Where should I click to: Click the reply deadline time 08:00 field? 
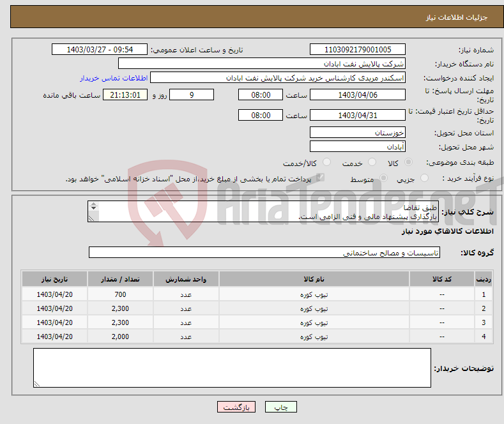[261, 95]
